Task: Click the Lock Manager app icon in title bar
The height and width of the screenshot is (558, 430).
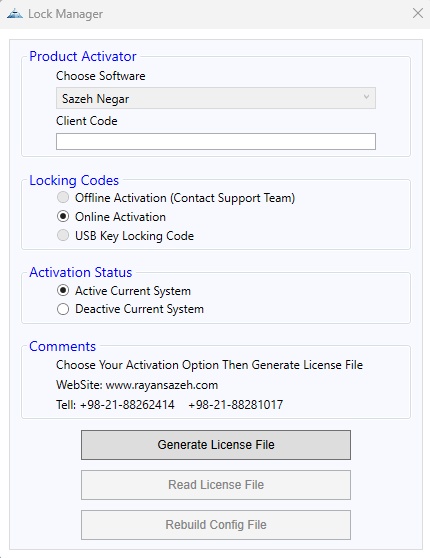Action: pyautogui.click(x=15, y=14)
